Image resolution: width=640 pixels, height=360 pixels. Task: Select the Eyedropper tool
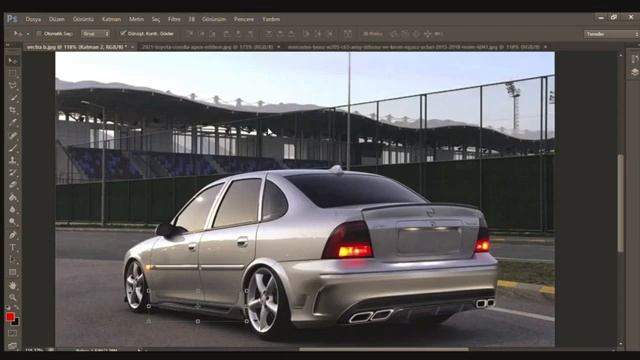pos(13,122)
